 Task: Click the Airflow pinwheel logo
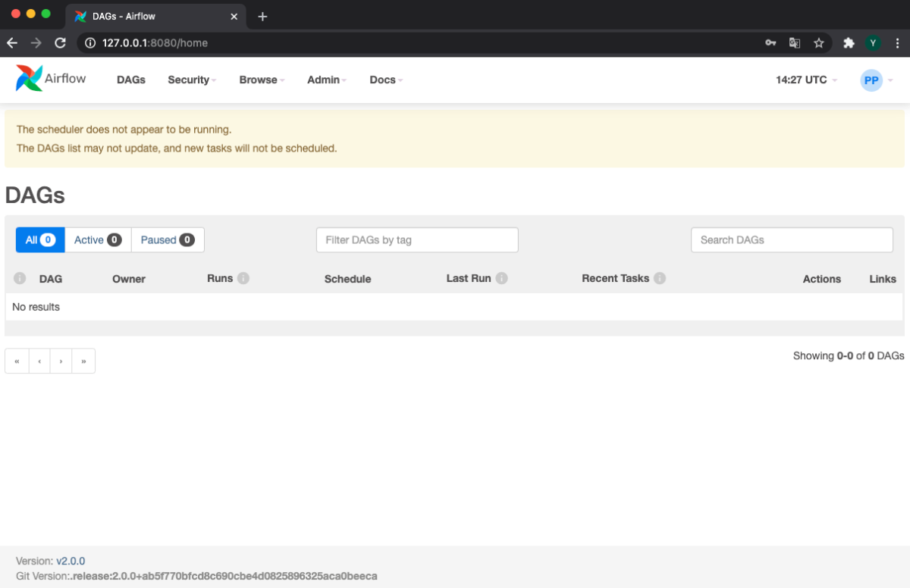(x=29, y=79)
